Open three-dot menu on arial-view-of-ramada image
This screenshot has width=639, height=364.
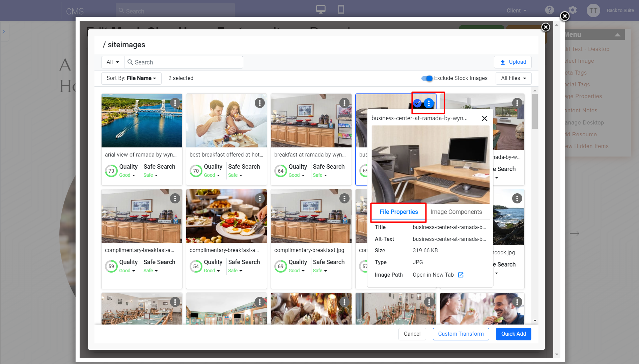[175, 103]
